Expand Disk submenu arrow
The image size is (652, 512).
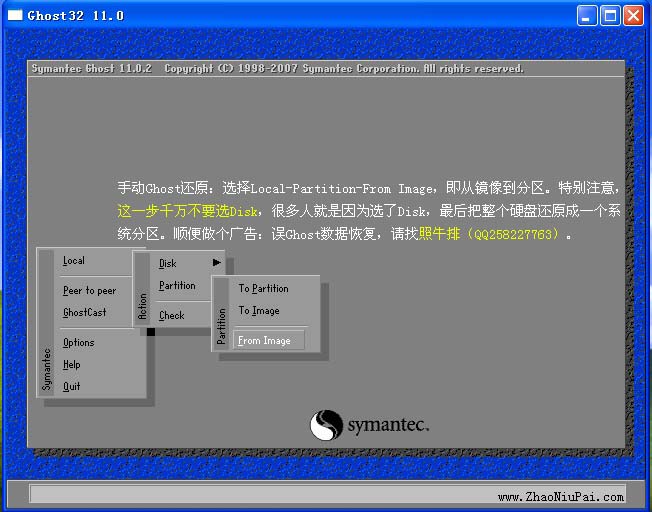click(x=217, y=262)
